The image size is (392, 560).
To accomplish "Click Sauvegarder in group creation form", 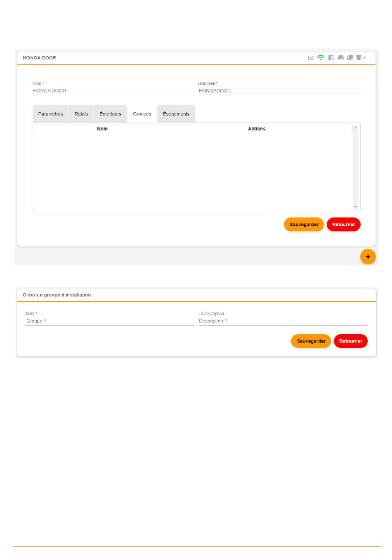I will coord(311,341).
